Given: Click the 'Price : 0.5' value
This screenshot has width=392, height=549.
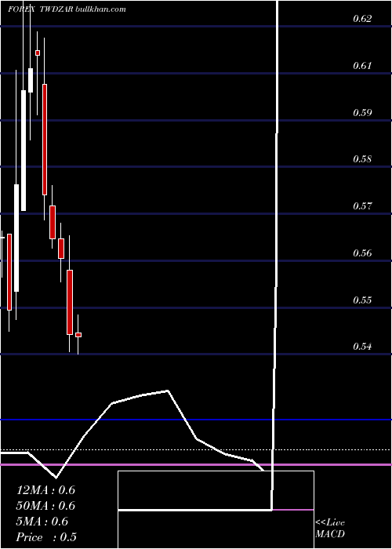Looking at the screenshot, I should click(x=46, y=537).
